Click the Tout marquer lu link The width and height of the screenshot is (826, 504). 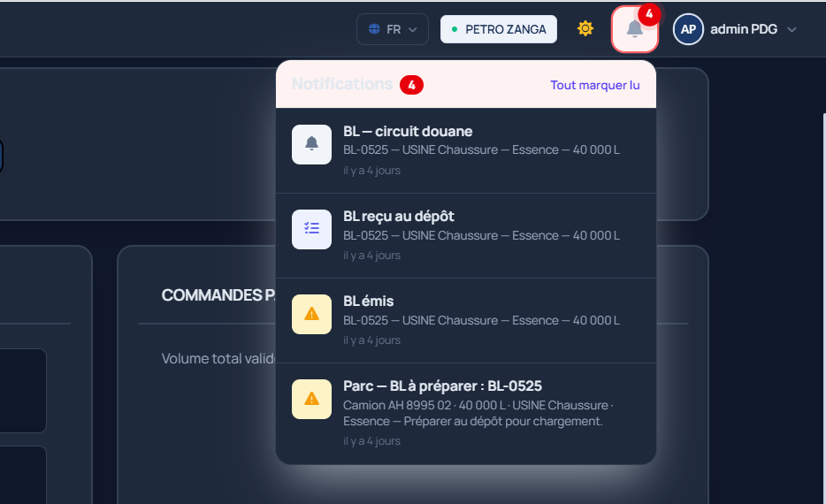595,85
